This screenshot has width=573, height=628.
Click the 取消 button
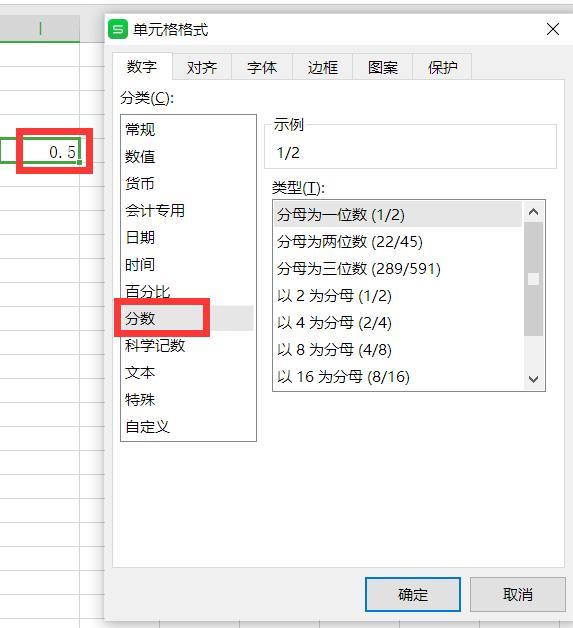518,594
